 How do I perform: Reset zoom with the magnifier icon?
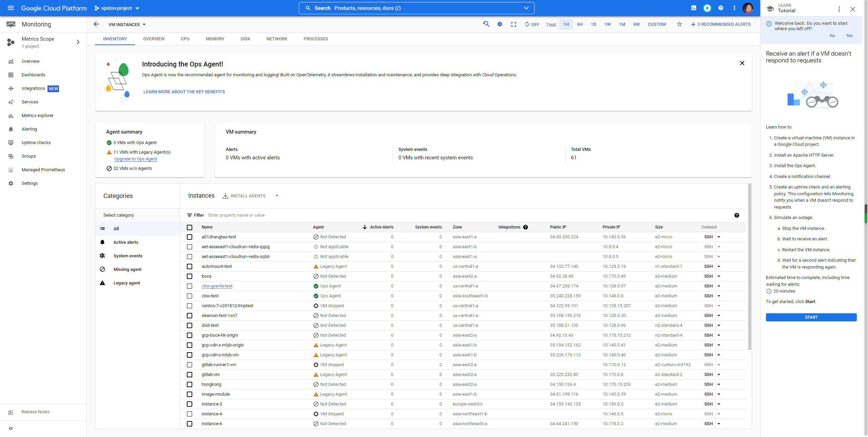pyautogui.click(x=486, y=24)
